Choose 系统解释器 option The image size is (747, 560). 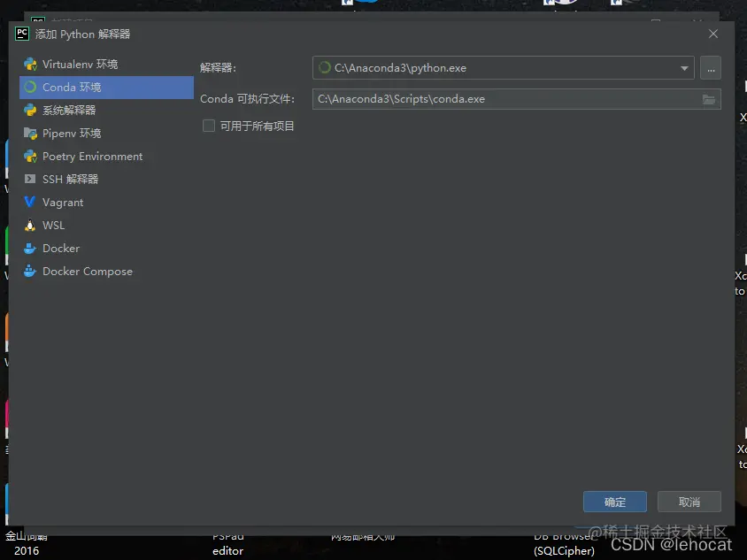pyautogui.click(x=106, y=111)
